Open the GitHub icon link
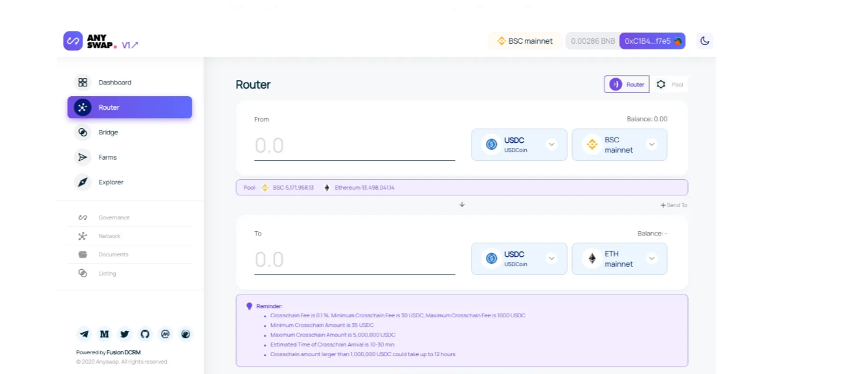The height and width of the screenshot is (374, 868). (x=145, y=334)
